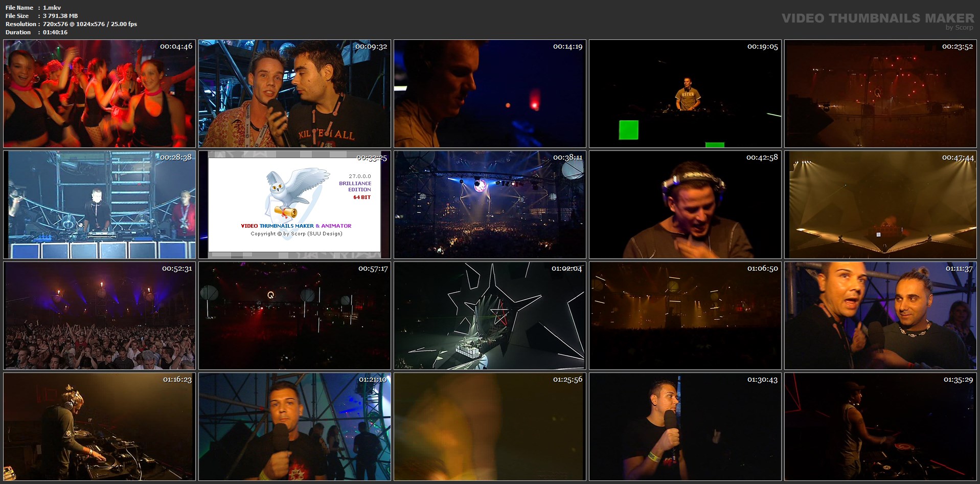Click the file name 1.mkv text
The width and height of the screenshot is (980, 484).
pyautogui.click(x=52, y=8)
